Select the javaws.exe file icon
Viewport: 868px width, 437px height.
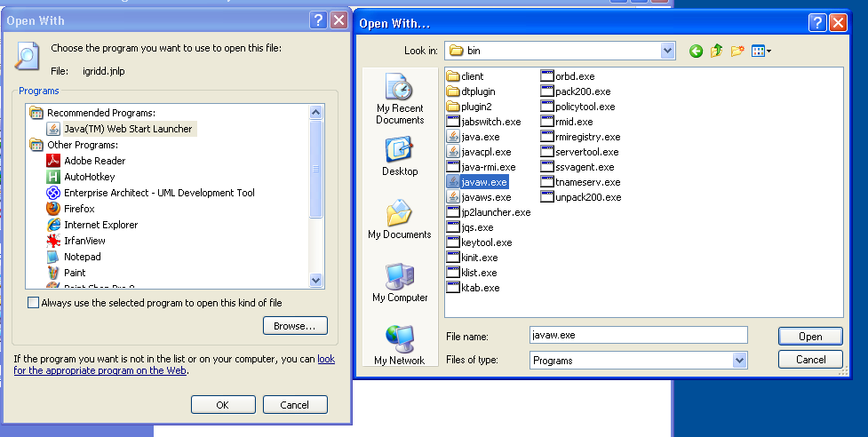click(453, 197)
